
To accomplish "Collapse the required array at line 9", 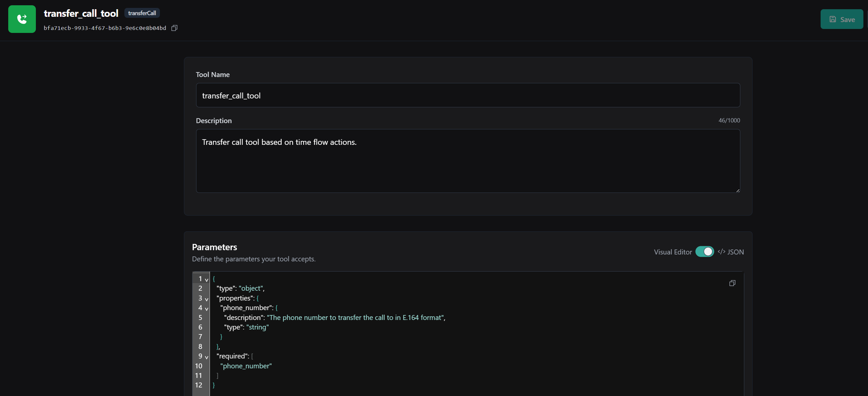I will coord(207,357).
